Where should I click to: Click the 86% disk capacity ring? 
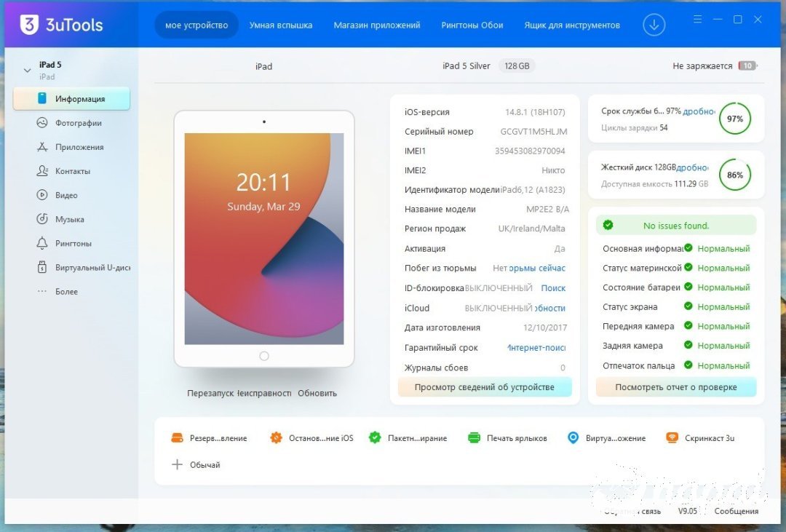(x=735, y=175)
